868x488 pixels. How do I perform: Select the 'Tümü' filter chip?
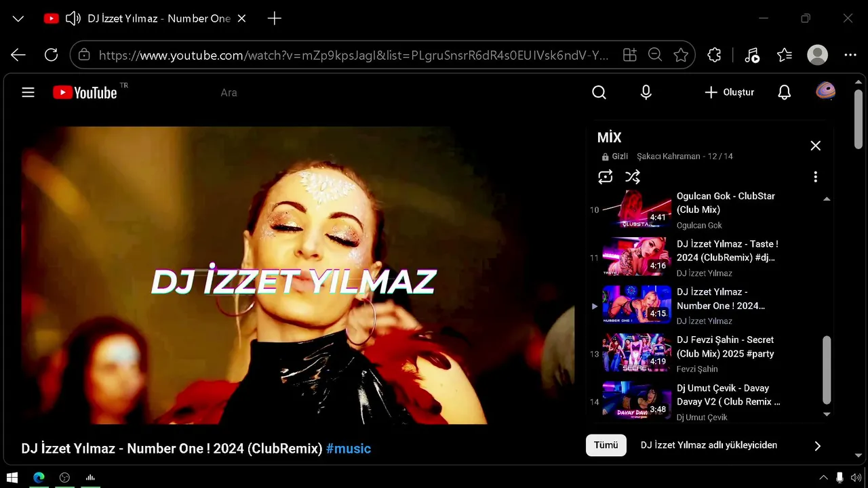click(x=606, y=445)
